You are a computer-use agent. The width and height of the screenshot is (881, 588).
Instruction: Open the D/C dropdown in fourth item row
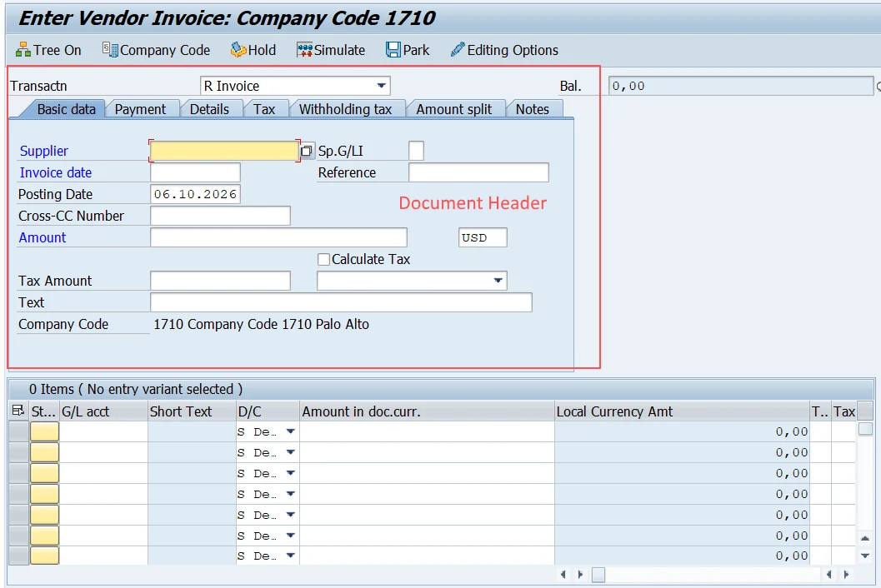pyautogui.click(x=291, y=494)
